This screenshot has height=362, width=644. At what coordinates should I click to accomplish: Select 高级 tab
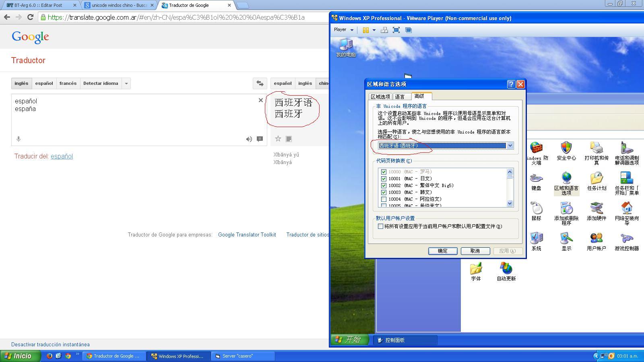click(421, 96)
